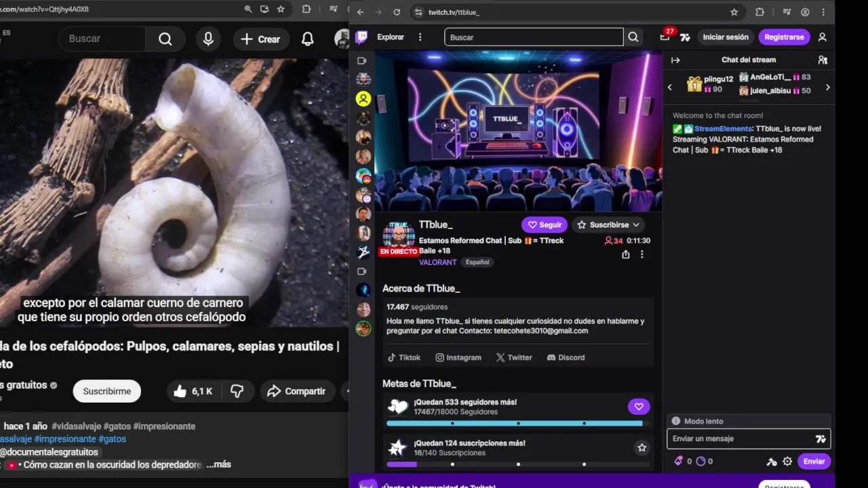This screenshot has height=488, width=868.
Task: Click the YouTube voice search microphone
Action: [x=208, y=39]
